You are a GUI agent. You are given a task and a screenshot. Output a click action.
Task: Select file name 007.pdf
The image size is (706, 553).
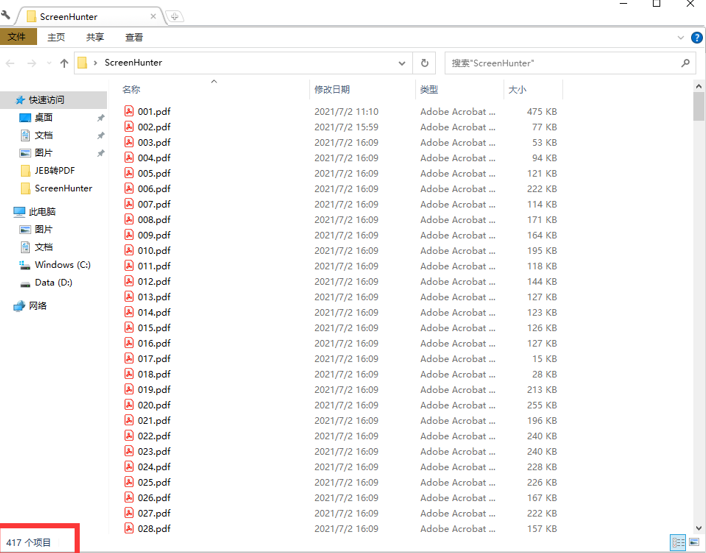(154, 204)
